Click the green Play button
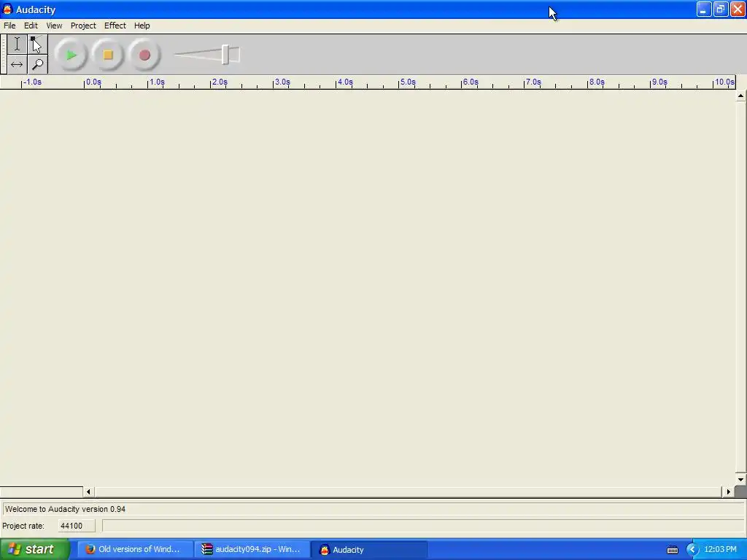 pyautogui.click(x=71, y=55)
